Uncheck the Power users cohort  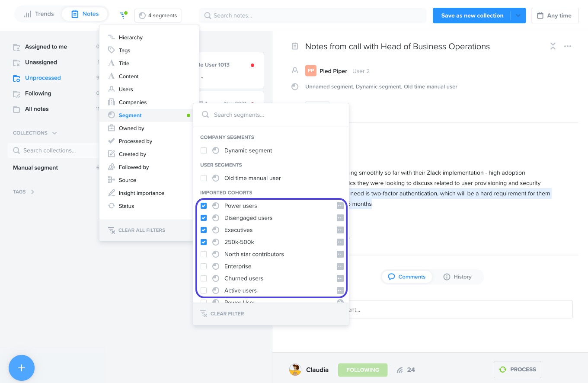pyautogui.click(x=204, y=206)
